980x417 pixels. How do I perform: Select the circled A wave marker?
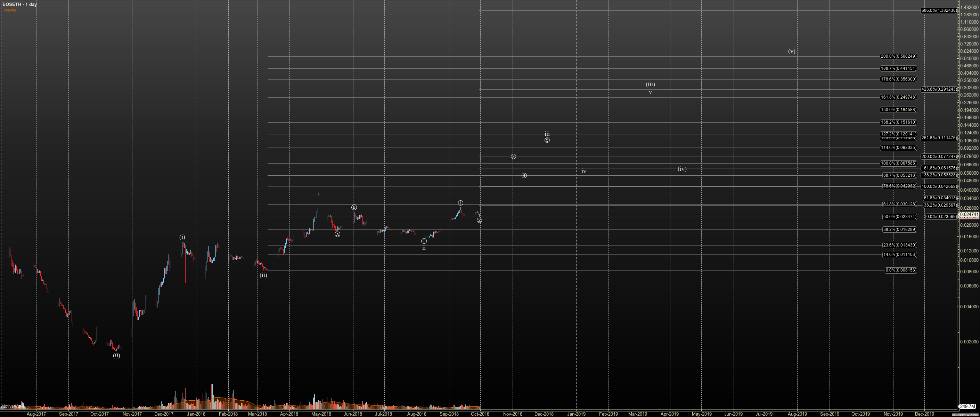[x=337, y=234]
